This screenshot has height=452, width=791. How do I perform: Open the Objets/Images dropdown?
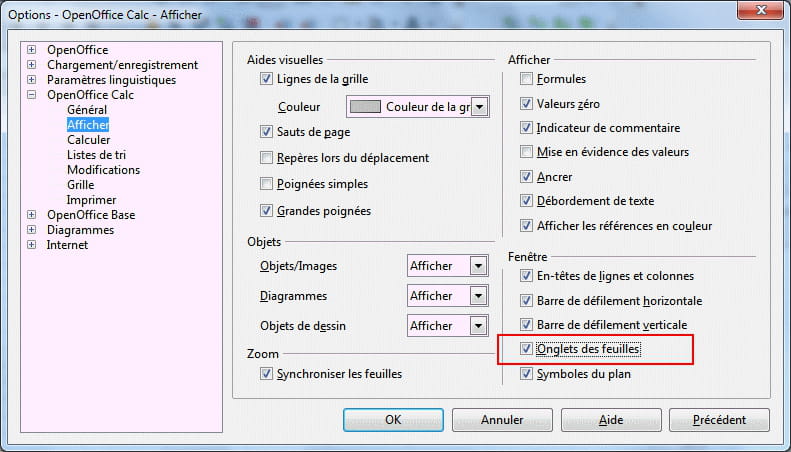point(478,266)
